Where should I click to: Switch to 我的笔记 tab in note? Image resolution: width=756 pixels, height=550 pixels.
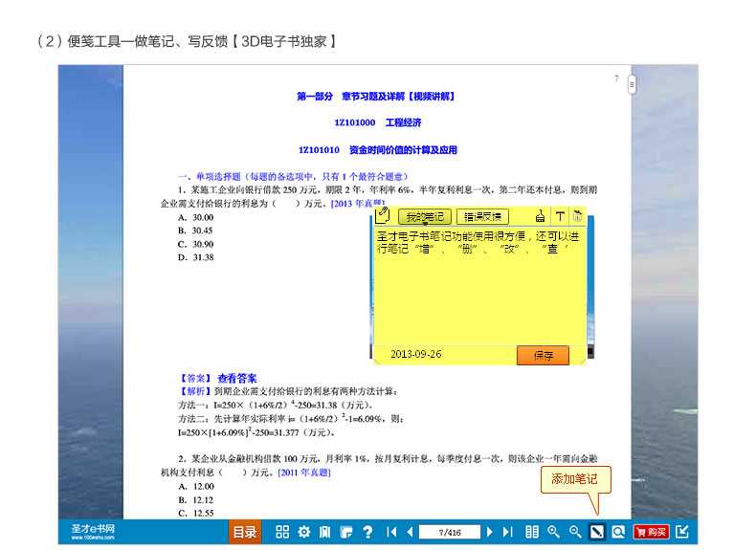(x=424, y=217)
